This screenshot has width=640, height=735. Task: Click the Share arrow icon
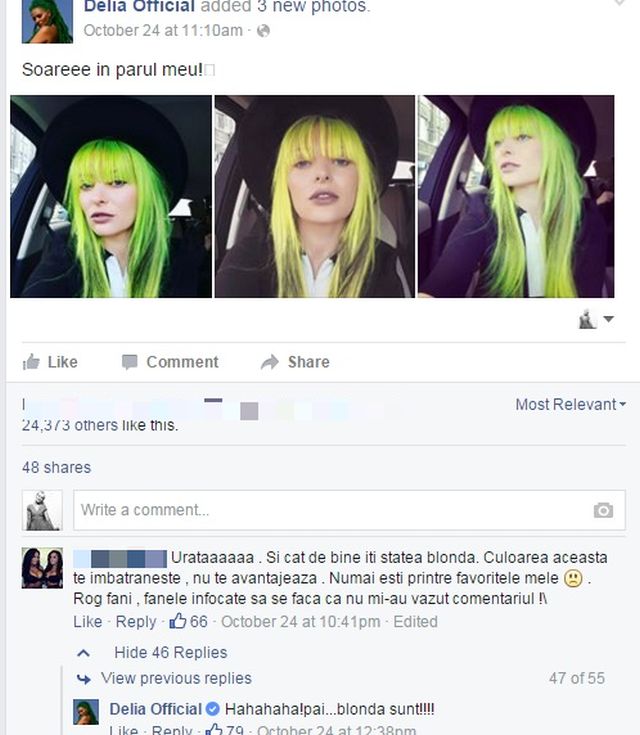click(270, 362)
